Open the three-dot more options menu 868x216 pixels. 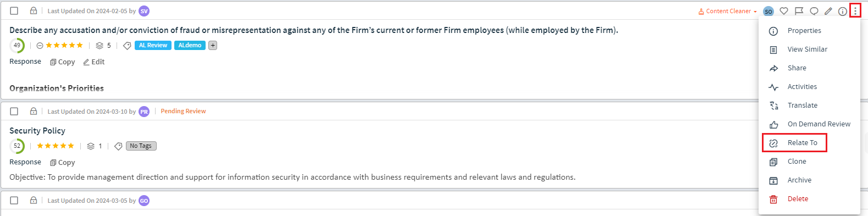[x=855, y=10]
